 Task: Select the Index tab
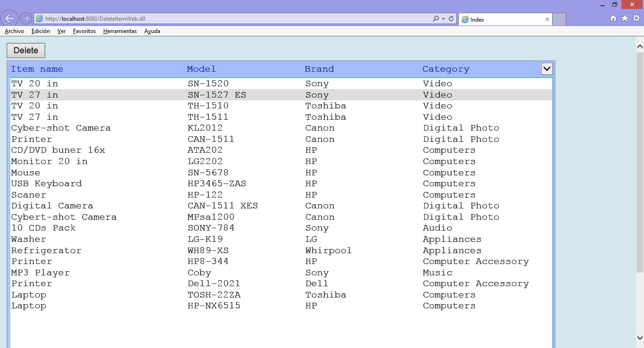point(505,19)
